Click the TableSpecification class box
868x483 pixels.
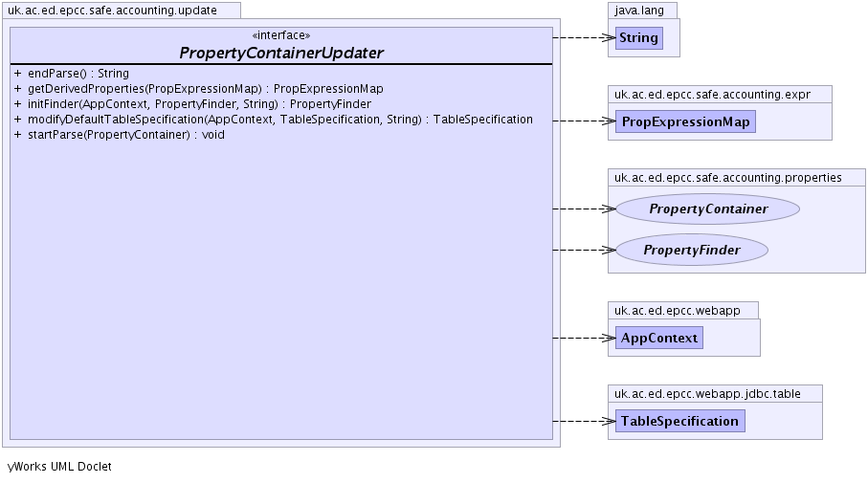click(679, 421)
